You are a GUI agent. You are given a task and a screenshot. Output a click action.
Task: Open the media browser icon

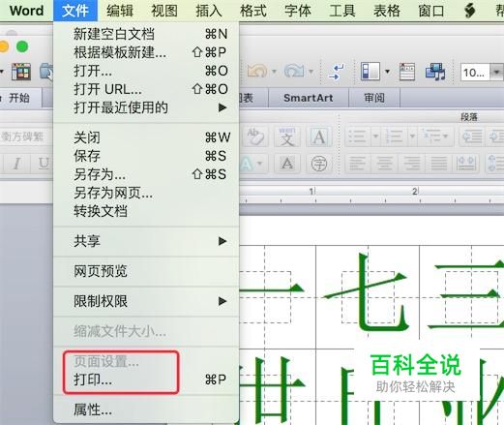click(x=435, y=72)
